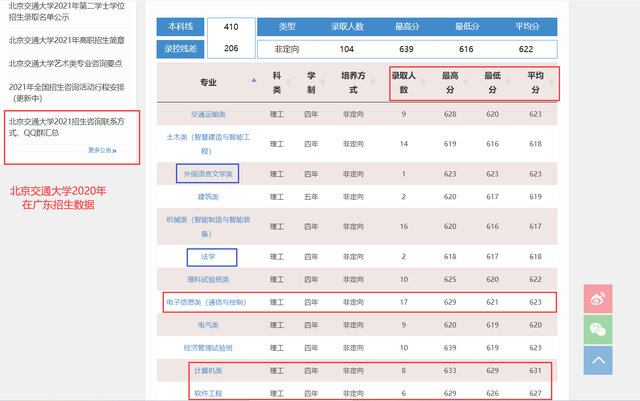640x401 pixels.
Task: Click 最高分 639 in 经济管理试验班 row
Action: [450, 348]
